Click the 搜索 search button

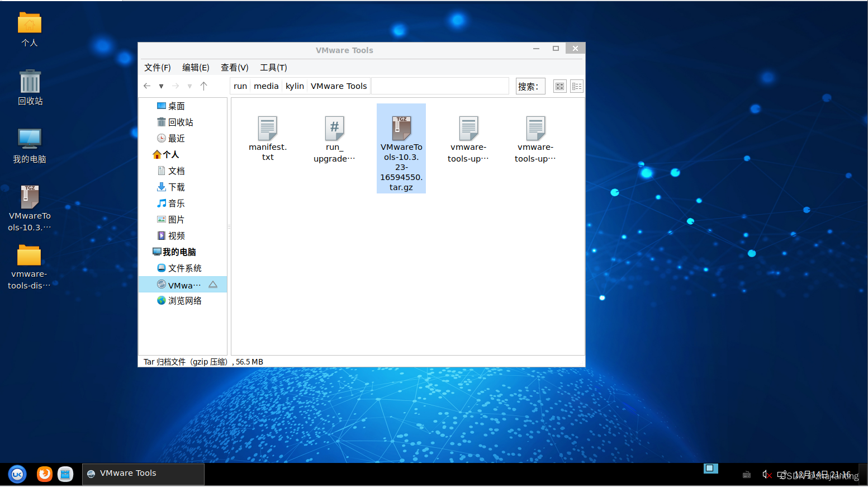530,86
